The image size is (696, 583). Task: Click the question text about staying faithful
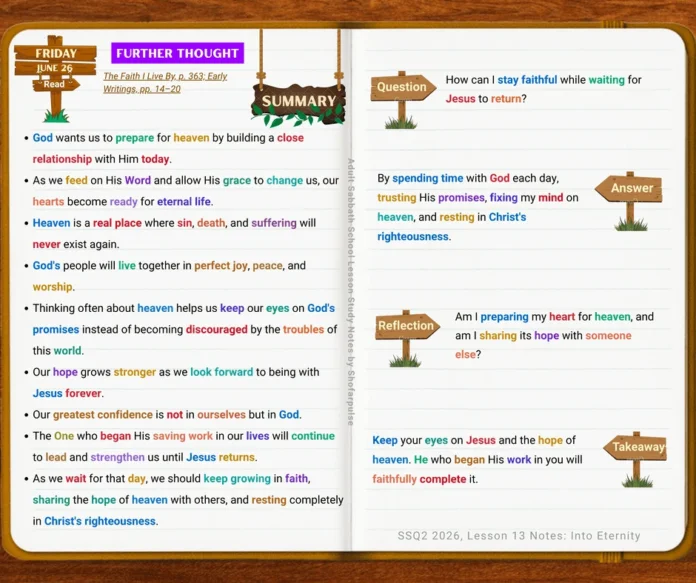[543, 89]
